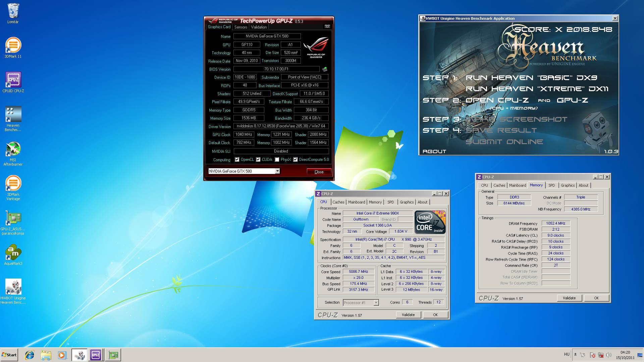
Task: Open Windows Media Player from the taskbar
Action: pos(62,355)
